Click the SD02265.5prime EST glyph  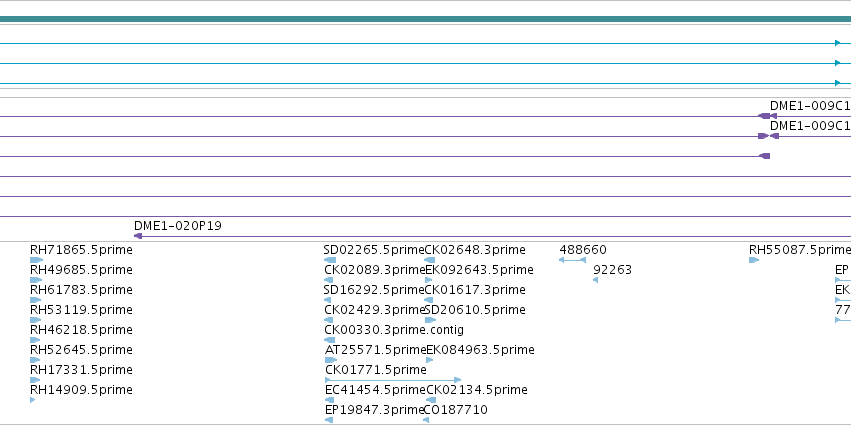329,260
